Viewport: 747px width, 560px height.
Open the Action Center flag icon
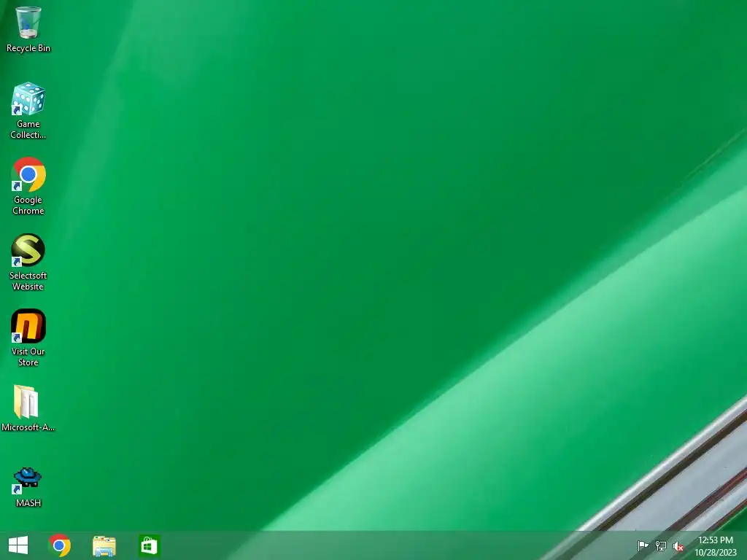click(x=643, y=545)
